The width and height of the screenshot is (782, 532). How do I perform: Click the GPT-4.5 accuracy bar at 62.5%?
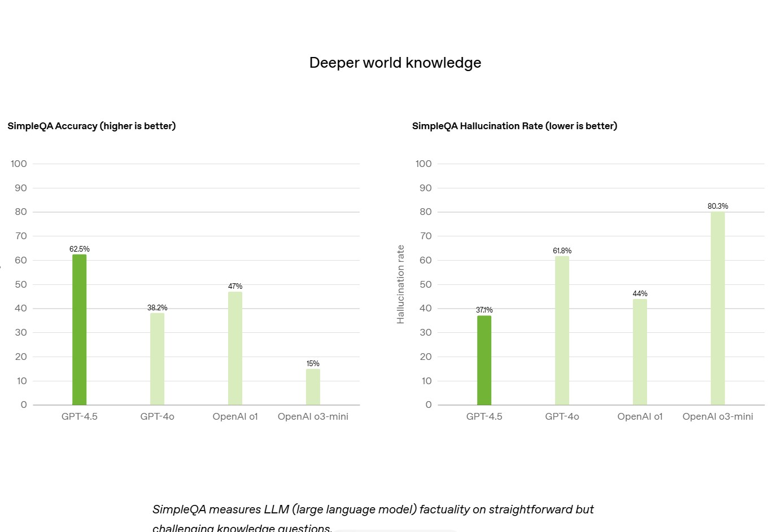tap(80, 329)
